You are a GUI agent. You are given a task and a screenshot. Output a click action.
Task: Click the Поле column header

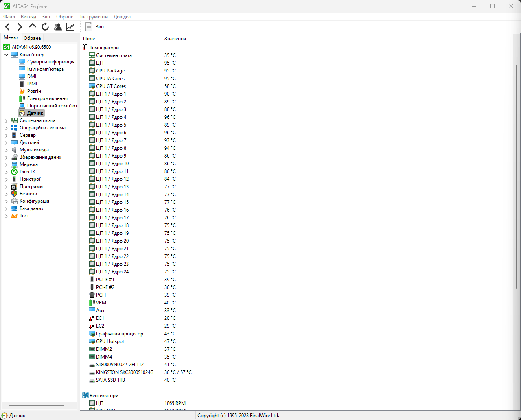coord(121,39)
